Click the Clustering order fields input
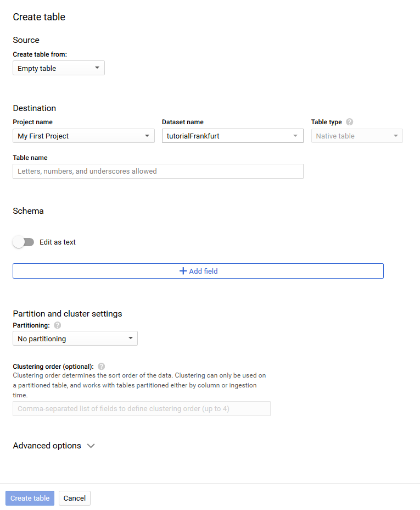This screenshot has width=420, height=510. pyautogui.click(x=142, y=408)
